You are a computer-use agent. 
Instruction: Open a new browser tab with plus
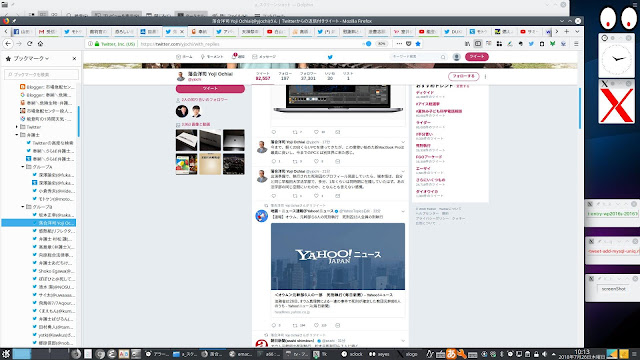click(567, 31)
